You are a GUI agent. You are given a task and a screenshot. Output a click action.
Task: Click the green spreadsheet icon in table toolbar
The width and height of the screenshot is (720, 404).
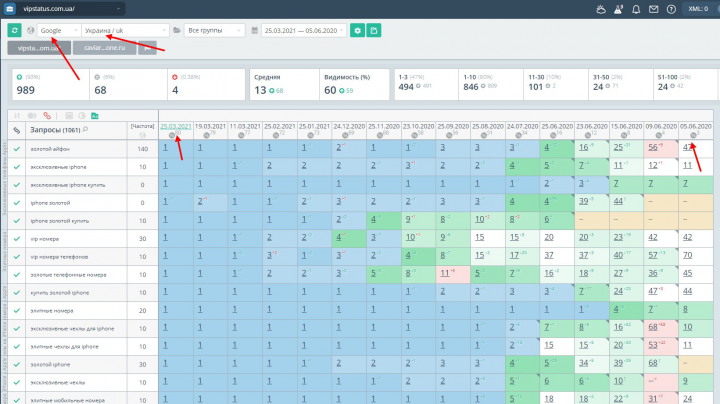click(x=95, y=116)
